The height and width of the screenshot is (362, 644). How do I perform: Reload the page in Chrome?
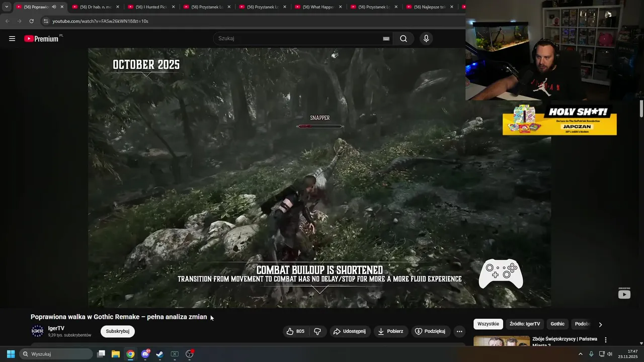[x=31, y=21]
